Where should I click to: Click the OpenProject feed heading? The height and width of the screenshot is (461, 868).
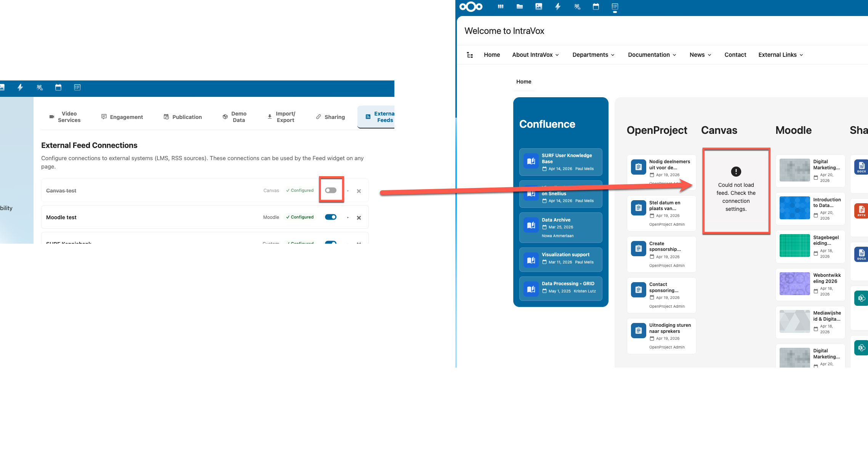pyautogui.click(x=657, y=130)
